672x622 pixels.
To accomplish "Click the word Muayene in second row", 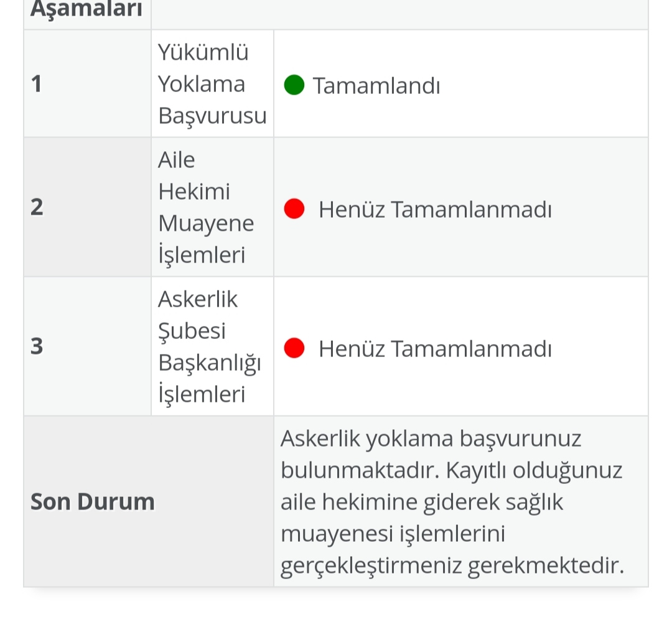I will pyautogui.click(x=206, y=224).
